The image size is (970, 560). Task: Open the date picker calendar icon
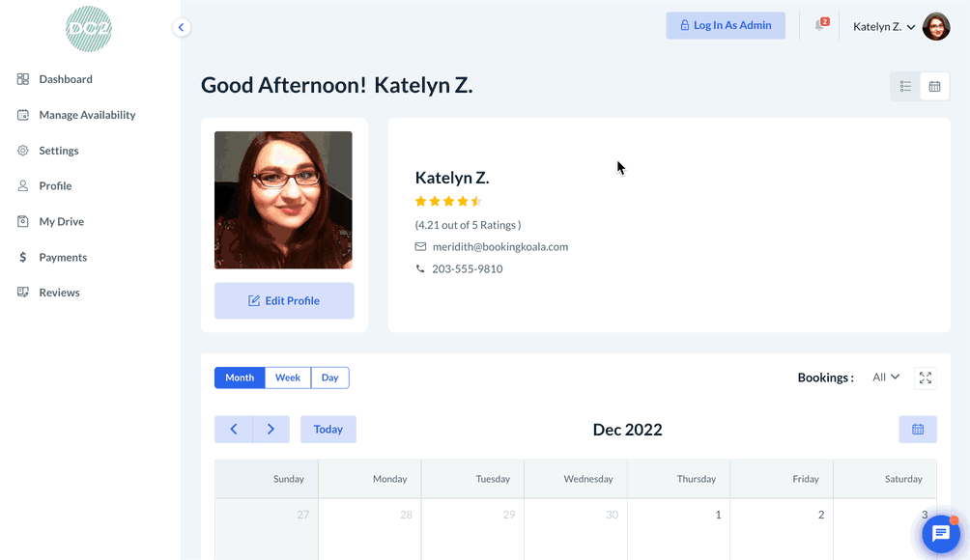(x=918, y=429)
